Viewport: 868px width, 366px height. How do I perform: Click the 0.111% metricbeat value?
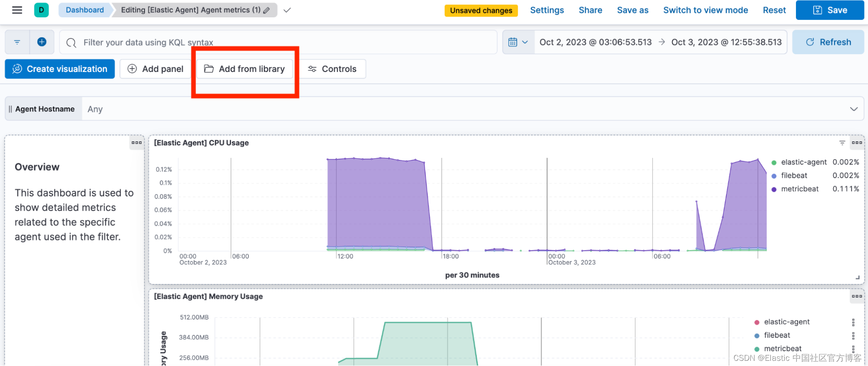point(845,189)
